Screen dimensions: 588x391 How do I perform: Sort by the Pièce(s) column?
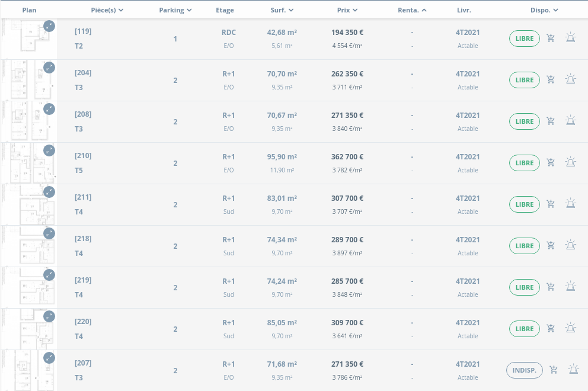(x=107, y=10)
